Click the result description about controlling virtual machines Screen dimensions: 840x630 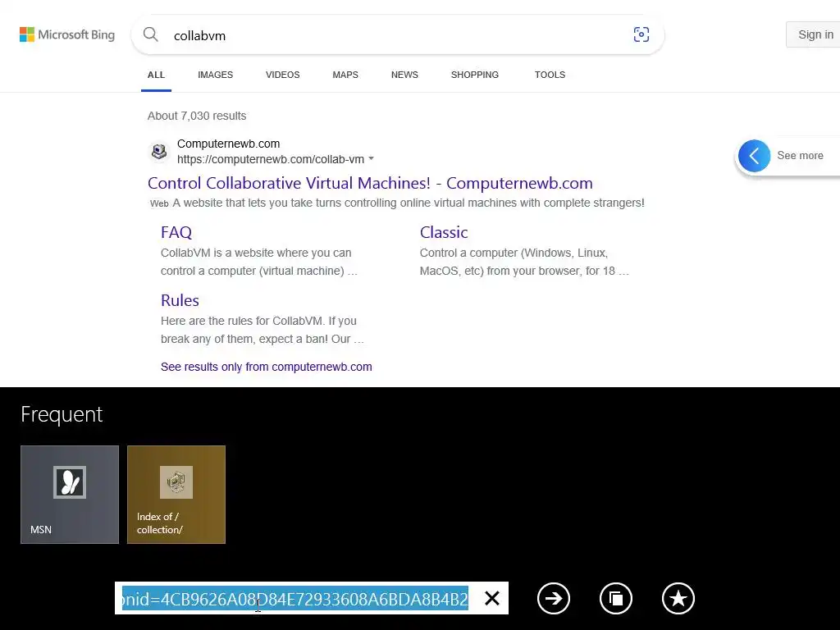click(409, 203)
